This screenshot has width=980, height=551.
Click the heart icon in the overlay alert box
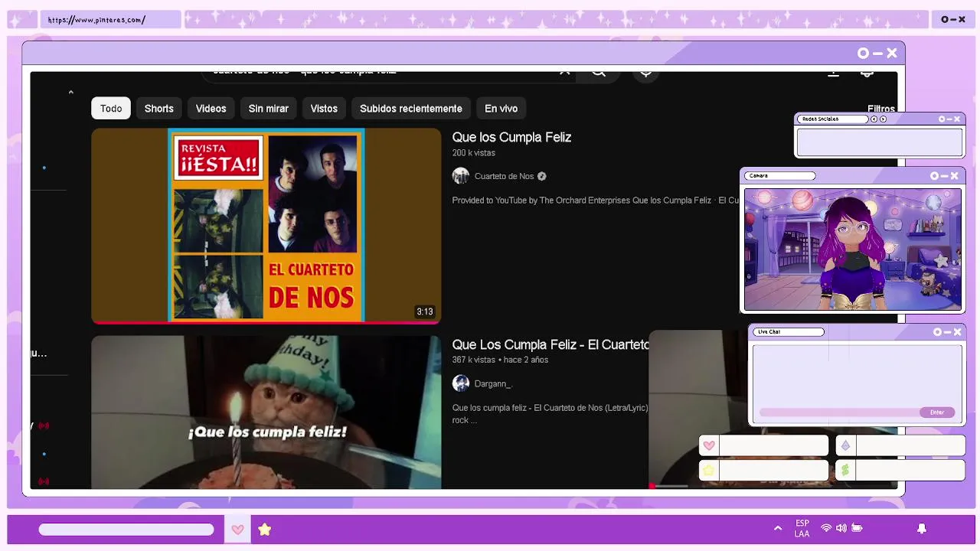click(x=709, y=445)
